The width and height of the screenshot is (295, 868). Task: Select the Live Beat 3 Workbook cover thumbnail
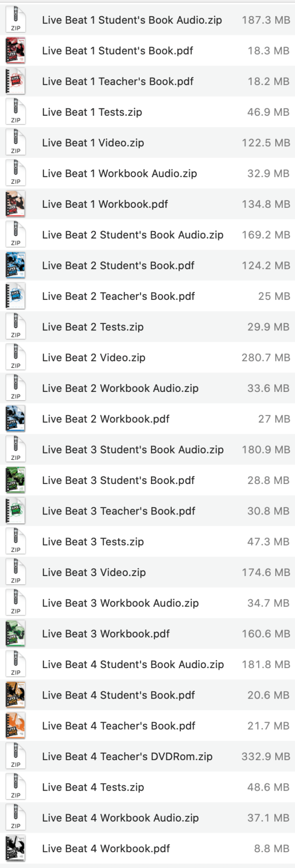(x=15, y=634)
